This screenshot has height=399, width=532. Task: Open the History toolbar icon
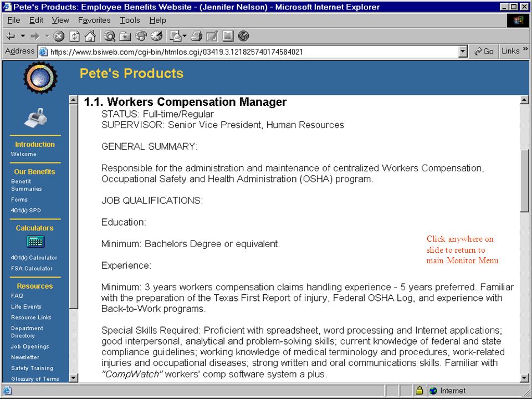pyautogui.click(x=156, y=36)
